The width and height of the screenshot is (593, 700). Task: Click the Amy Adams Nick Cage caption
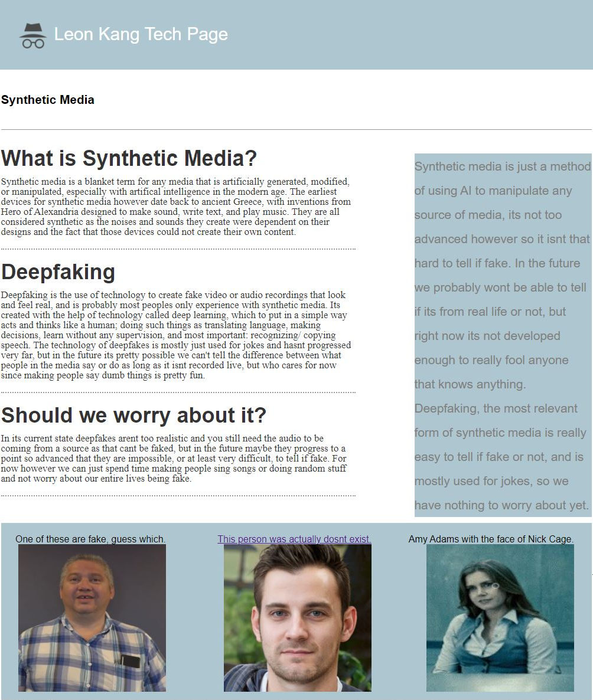pos(491,539)
